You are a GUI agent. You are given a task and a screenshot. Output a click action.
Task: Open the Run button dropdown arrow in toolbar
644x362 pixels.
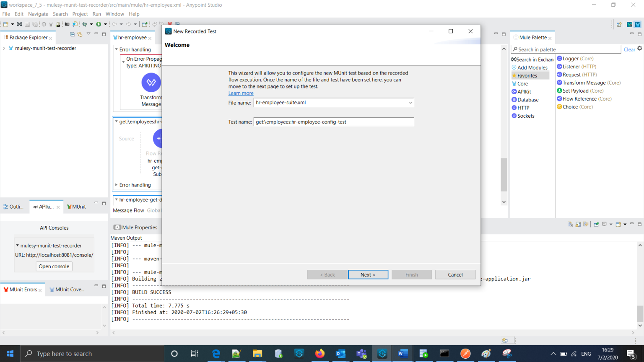coord(105,24)
